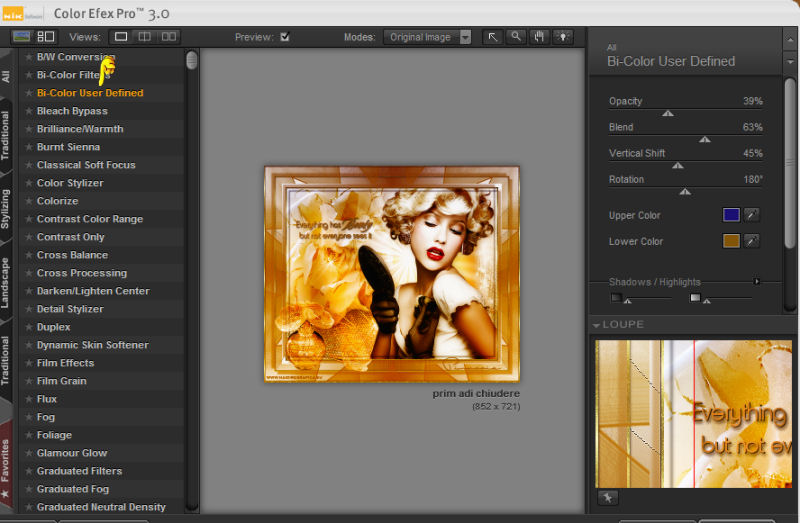Viewport: 800px width, 523px height.
Task: Activate the zoom magnifier tool
Action: [x=516, y=37]
